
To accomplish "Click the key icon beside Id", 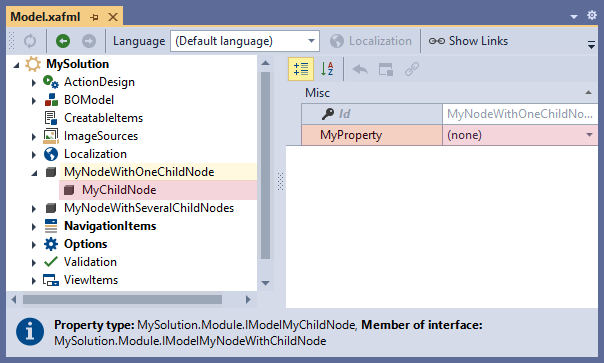I will click(x=328, y=114).
